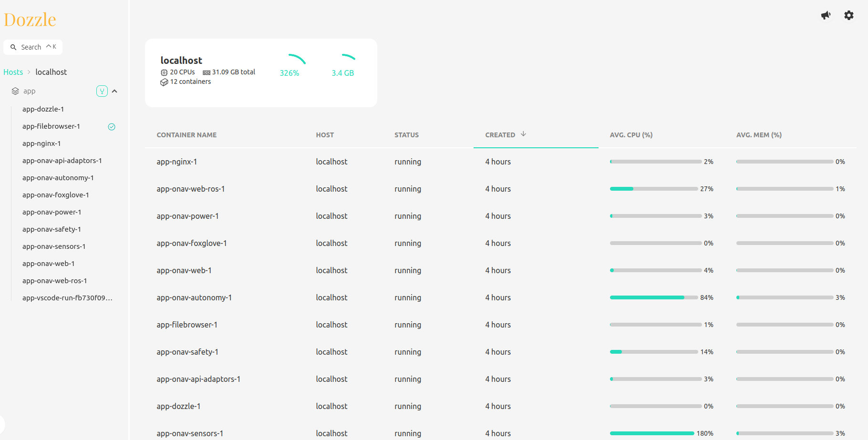Click the Dozzle logo
The image size is (868, 440).
click(x=30, y=20)
